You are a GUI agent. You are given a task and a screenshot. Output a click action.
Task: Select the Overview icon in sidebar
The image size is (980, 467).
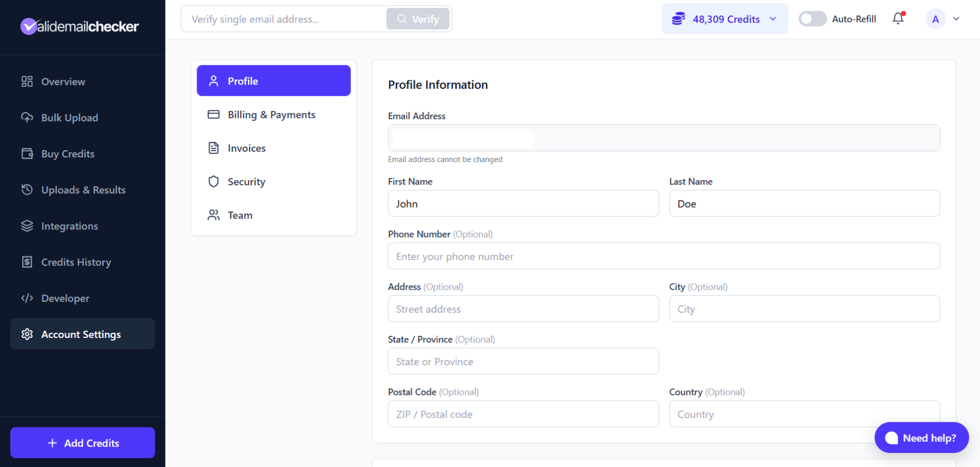click(27, 81)
